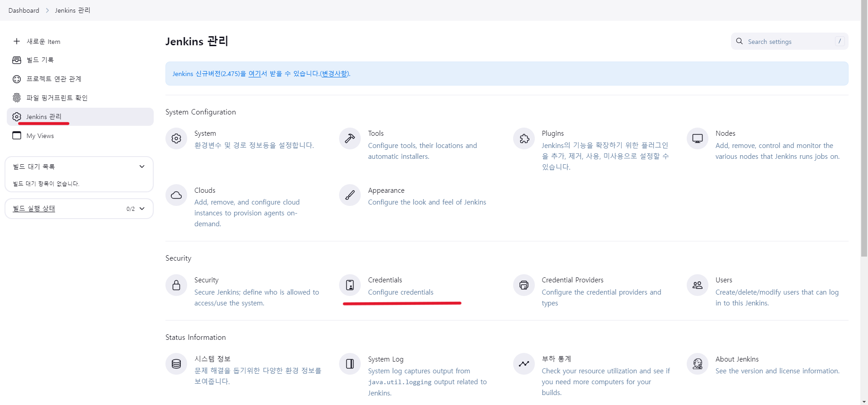Open Tools via the hammer icon
This screenshot has width=868, height=405.
350,138
